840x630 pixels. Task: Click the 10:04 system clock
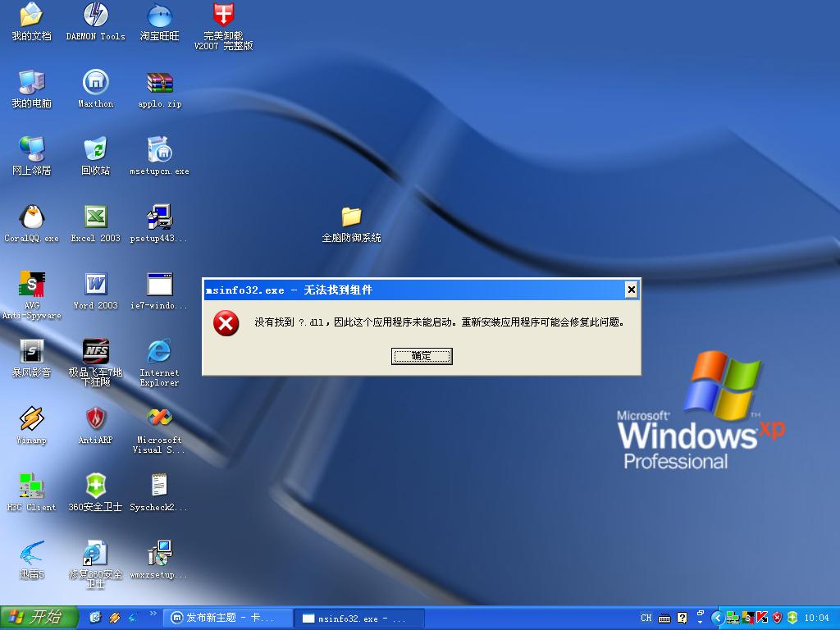816,619
